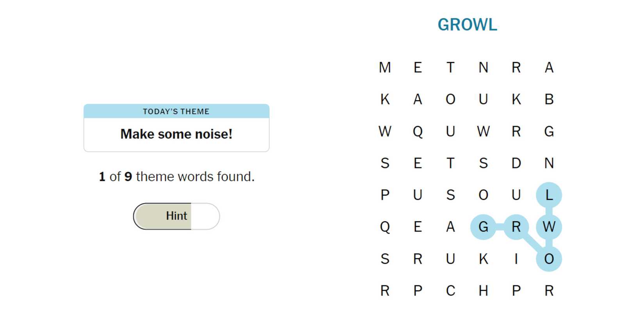
Task: Tap the letter R in bottom-right corner
Action: pos(549,291)
